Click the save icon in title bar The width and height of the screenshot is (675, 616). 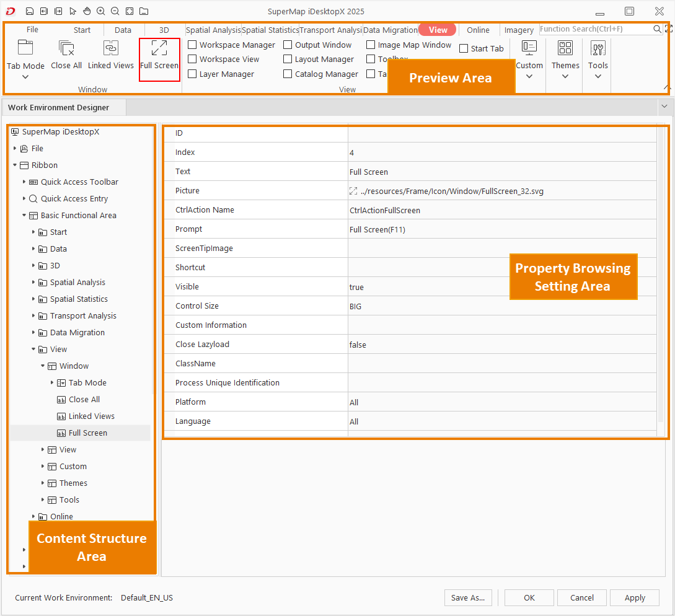tap(29, 11)
